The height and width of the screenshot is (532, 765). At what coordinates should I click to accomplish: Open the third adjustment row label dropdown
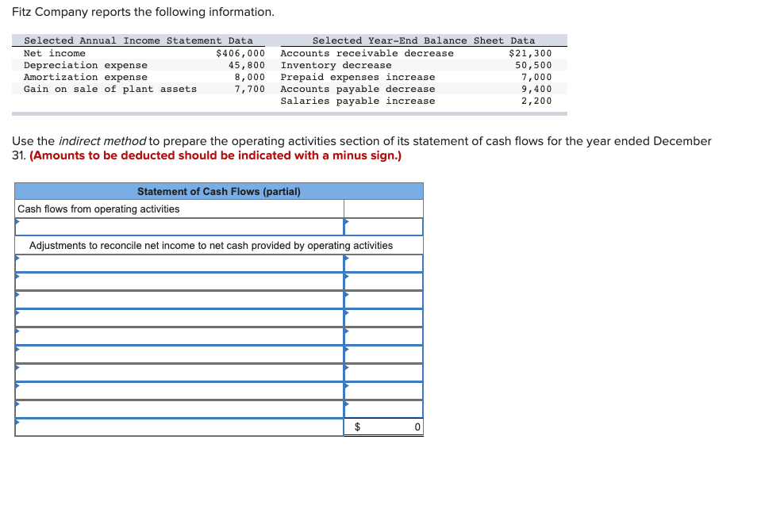click(x=179, y=300)
